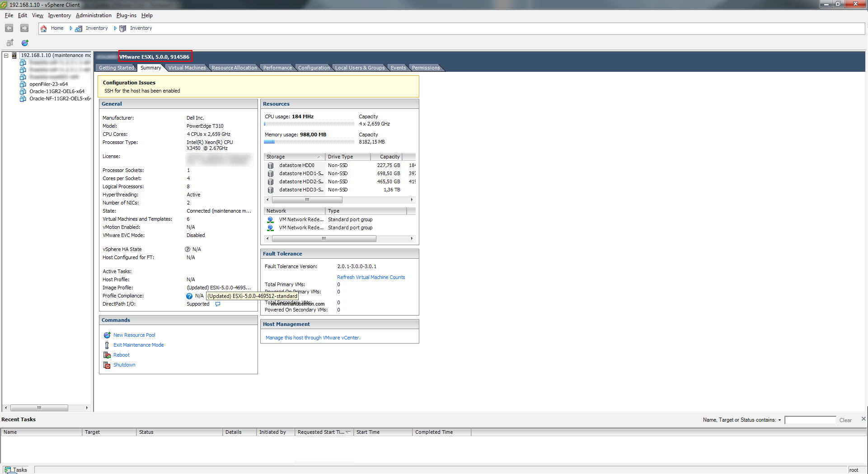Switch to Resource Allocation tab
Viewport: 868px width, 474px height.
[x=234, y=68]
